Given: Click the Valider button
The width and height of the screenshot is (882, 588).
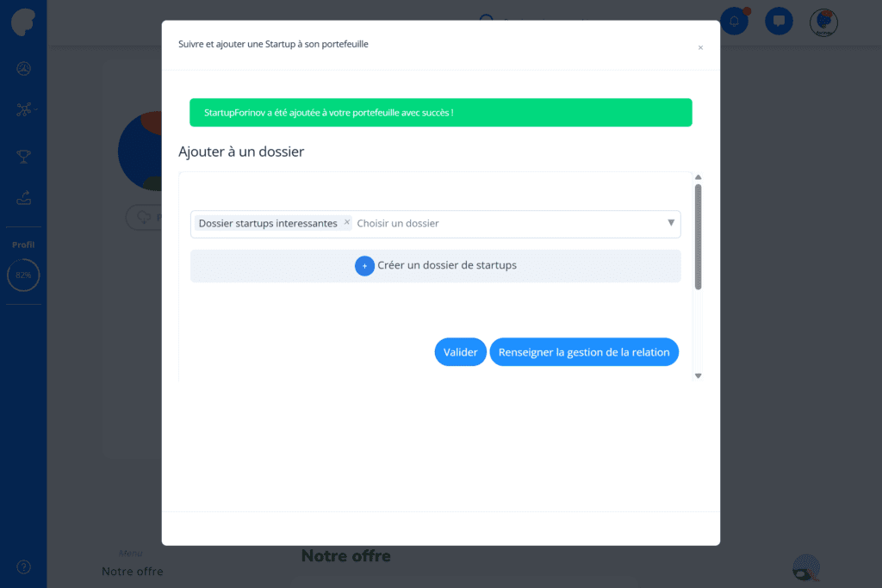Looking at the screenshot, I should coord(460,352).
